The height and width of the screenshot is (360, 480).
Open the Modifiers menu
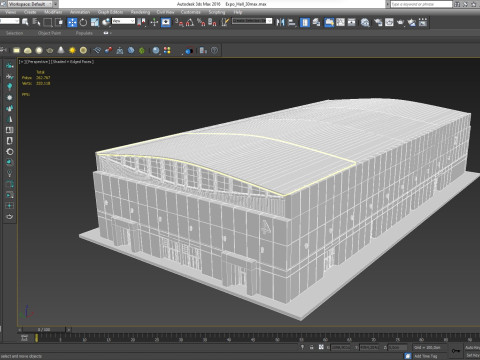(x=53, y=12)
